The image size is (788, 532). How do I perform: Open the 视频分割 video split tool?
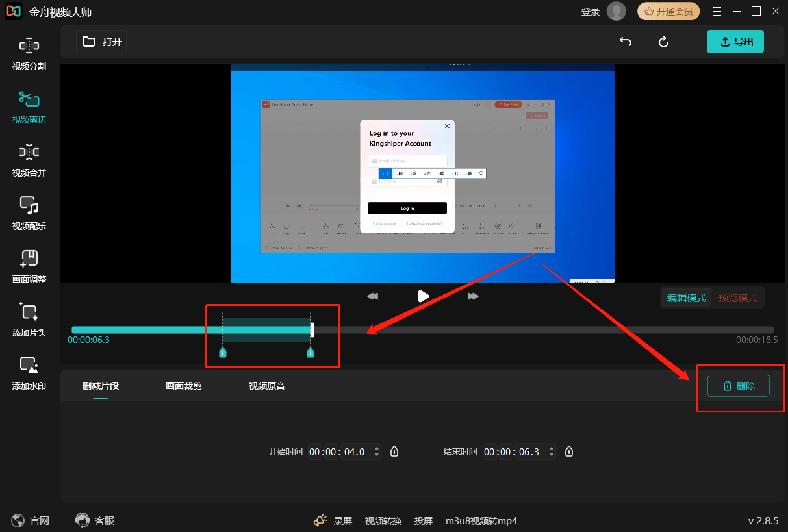(x=29, y=54)
